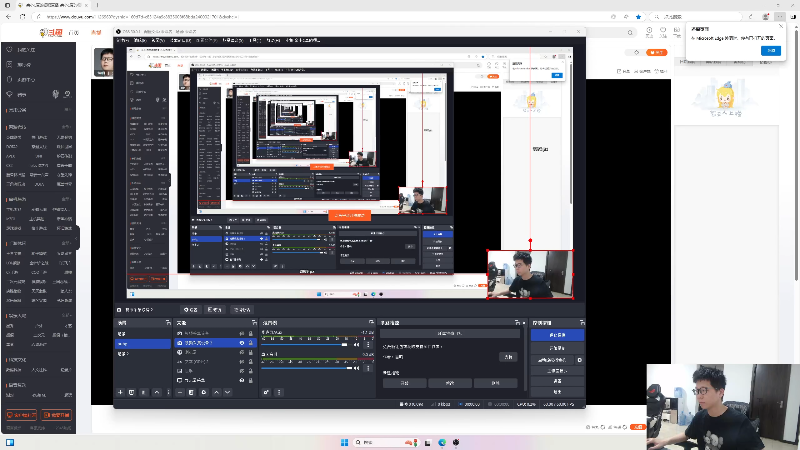Open OBS File menu
This screenshot has width=800, height=450.
[x=123, y=40]
